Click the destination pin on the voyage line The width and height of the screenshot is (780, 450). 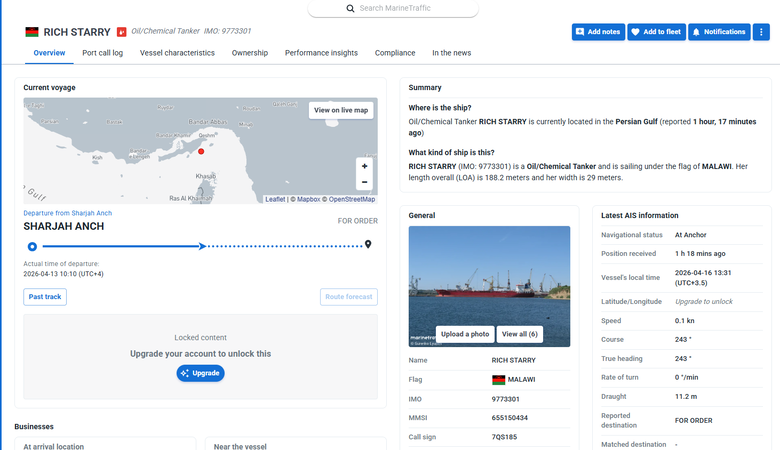click(368, 244)
